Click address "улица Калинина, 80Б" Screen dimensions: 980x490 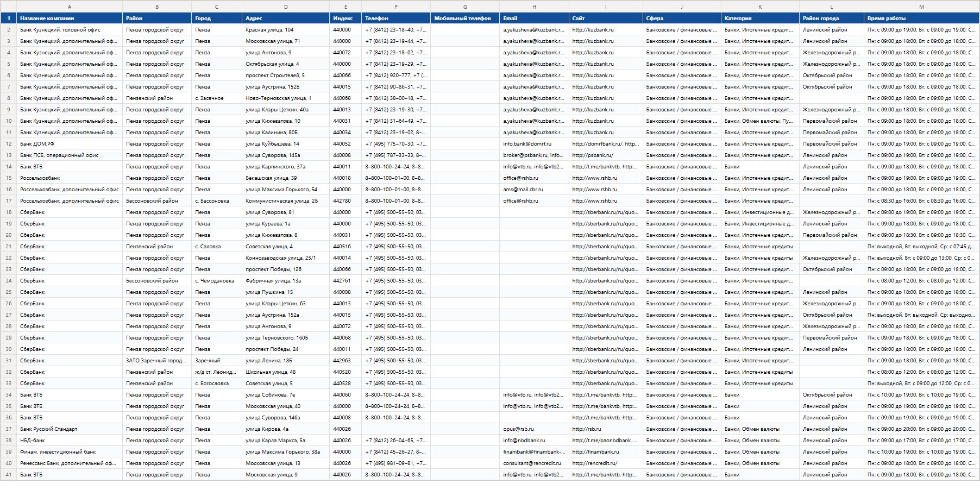(x=286, y=133)
